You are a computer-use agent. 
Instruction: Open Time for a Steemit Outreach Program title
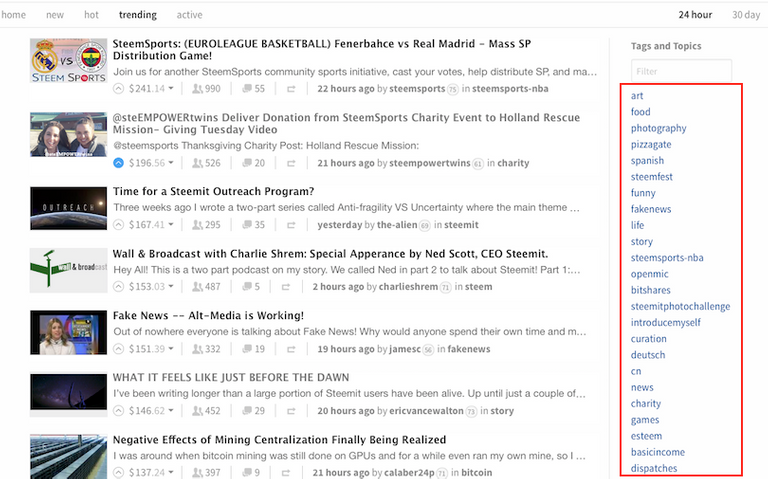coord(214,192)
